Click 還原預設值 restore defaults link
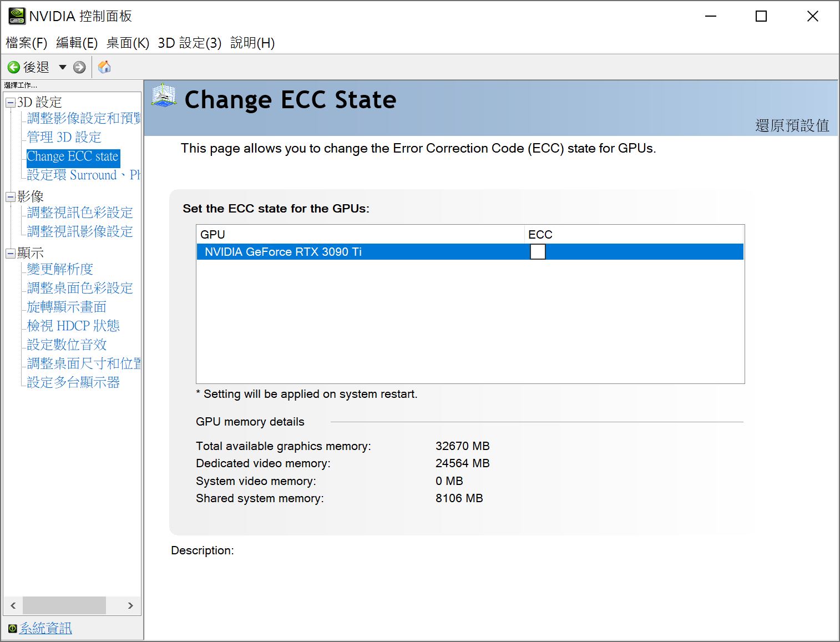The height and width of the screenshot is (642, 840). point(792,125)
